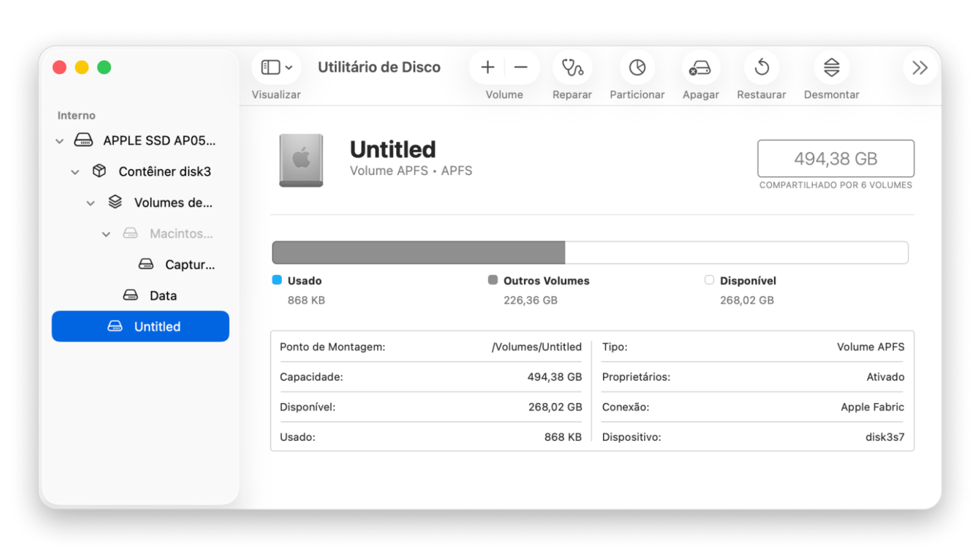Remove volume with the minus button

521,67
